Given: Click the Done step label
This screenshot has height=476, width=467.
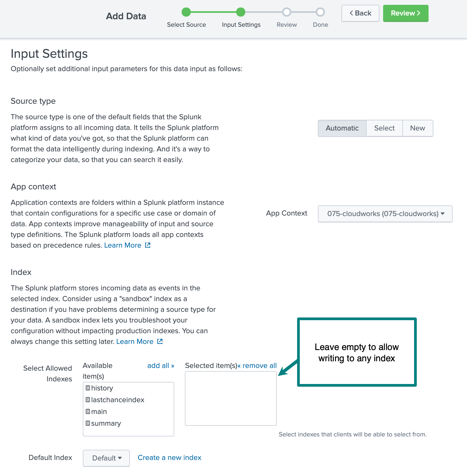Looking at the screenshot, I should 320,25.
